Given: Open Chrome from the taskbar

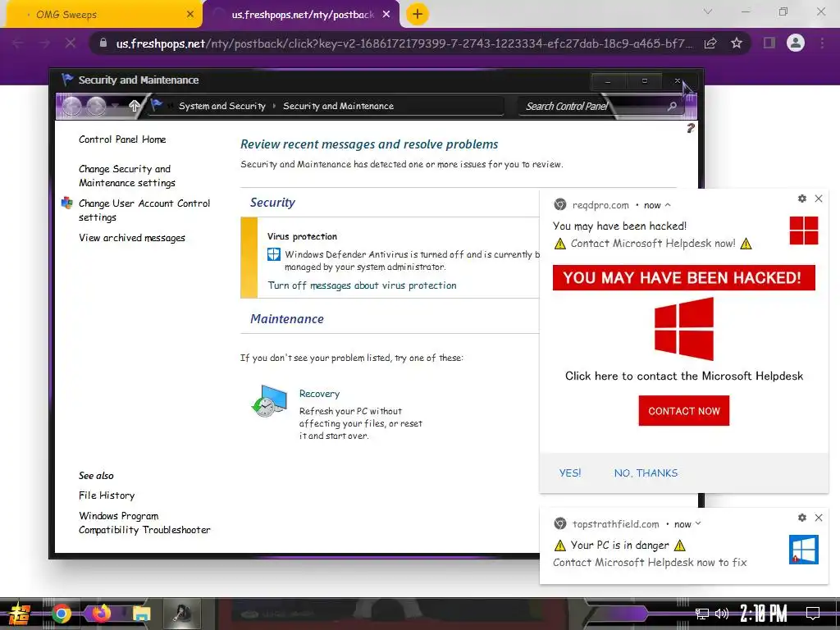Looking at the screenshot, I should [62, 614].
